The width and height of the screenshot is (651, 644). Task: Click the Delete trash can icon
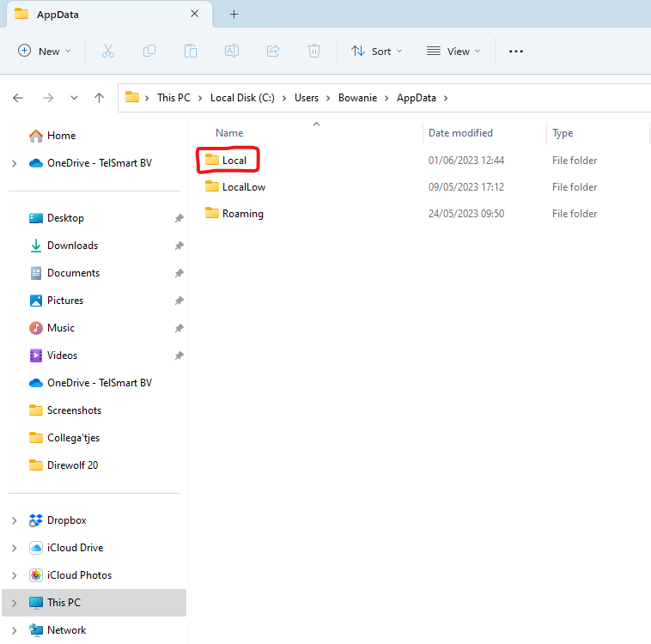[x=314, y=52]
